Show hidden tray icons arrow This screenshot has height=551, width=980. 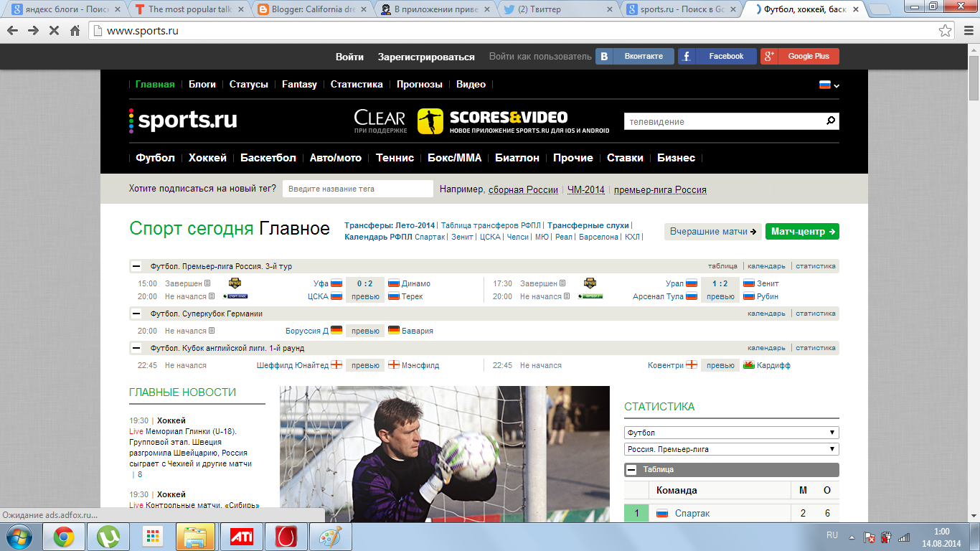pyautogui.click(x=852, y=537)
